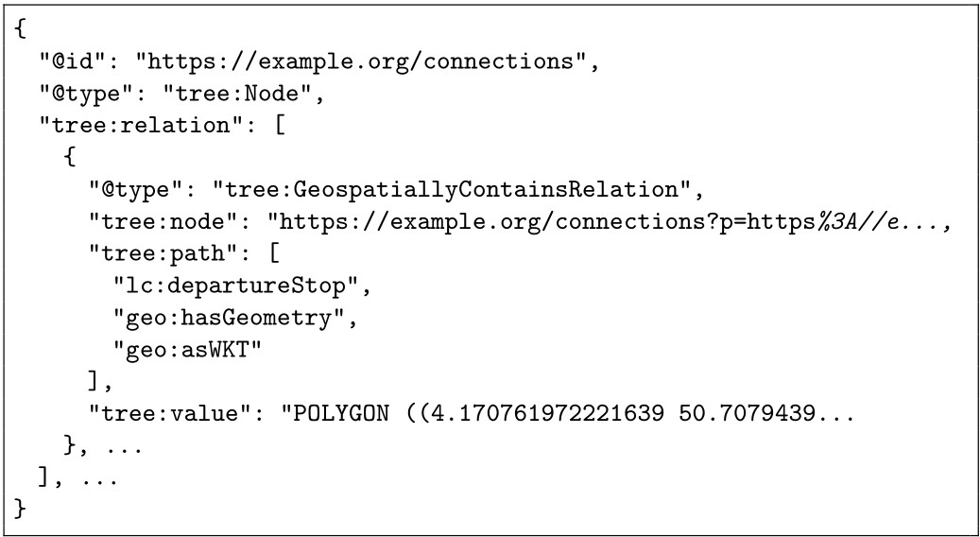Click the final closing curly brace

tap(20, 510)
